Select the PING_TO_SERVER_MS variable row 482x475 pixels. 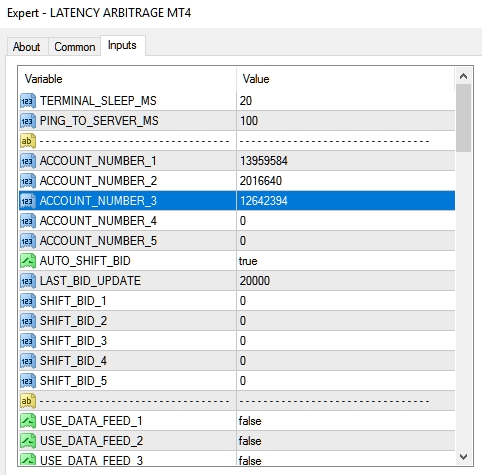[99, 121]
